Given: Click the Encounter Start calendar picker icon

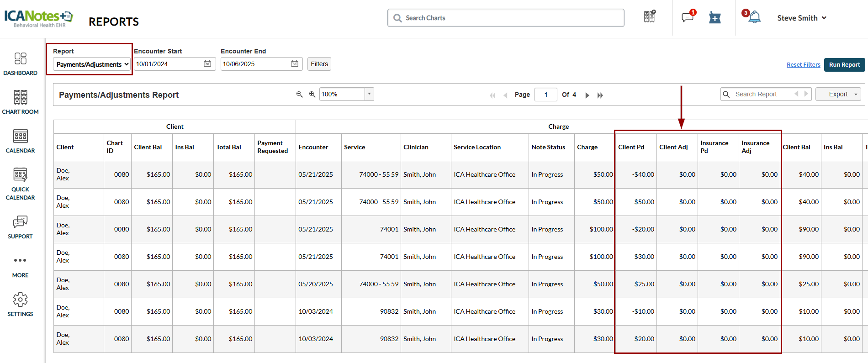Looking at the screenshot, I should tap(207, 63).
